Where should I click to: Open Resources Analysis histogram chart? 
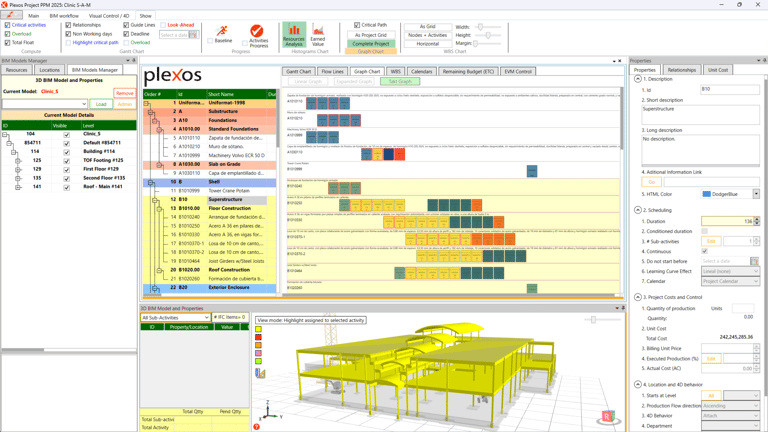click(x=294, y=34)
